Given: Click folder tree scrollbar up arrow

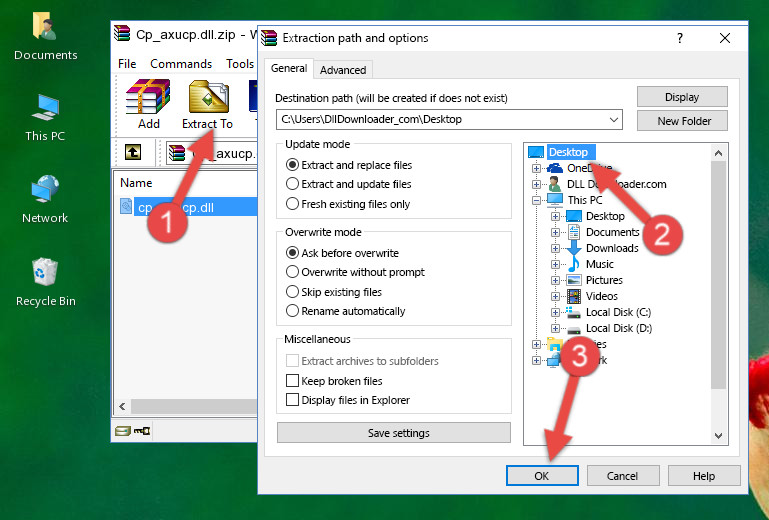Looking at the screenshot, I should pos(718,153).
